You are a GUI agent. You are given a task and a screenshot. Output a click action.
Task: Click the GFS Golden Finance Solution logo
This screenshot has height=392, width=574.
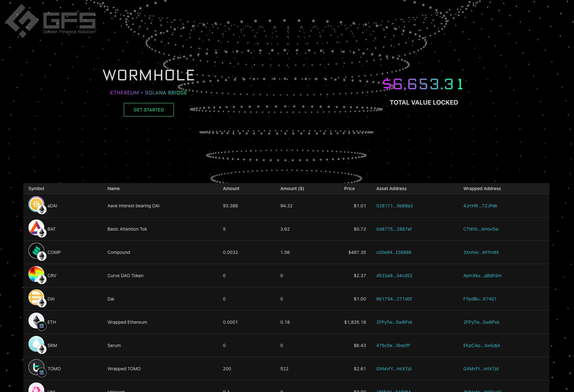[51, 21]
